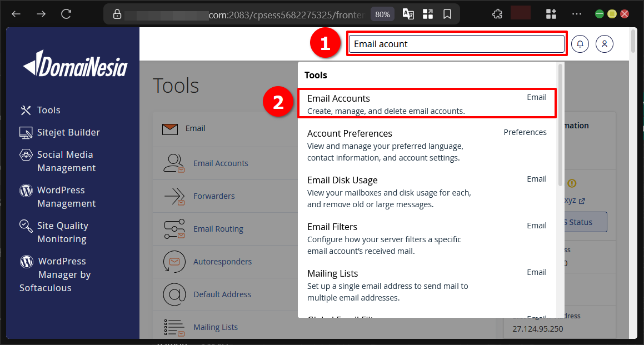The image size is (644, 345).
Task: Open Email Accounts via its people icon
Action: point(174,163)
